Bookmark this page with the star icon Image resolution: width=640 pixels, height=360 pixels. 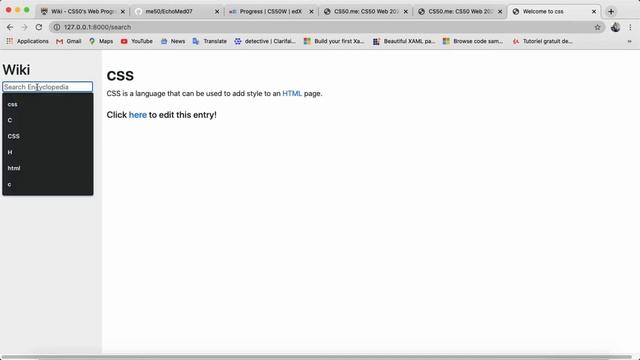[597, 27]
